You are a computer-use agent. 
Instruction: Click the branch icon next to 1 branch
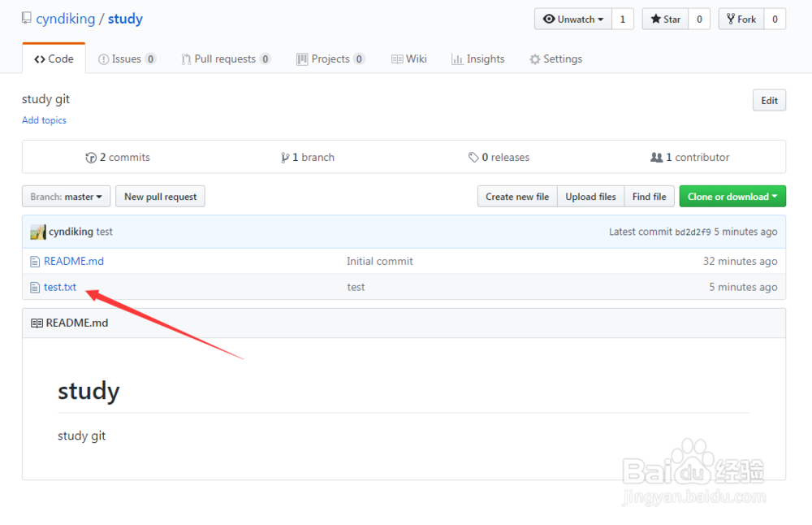[285, 158]
